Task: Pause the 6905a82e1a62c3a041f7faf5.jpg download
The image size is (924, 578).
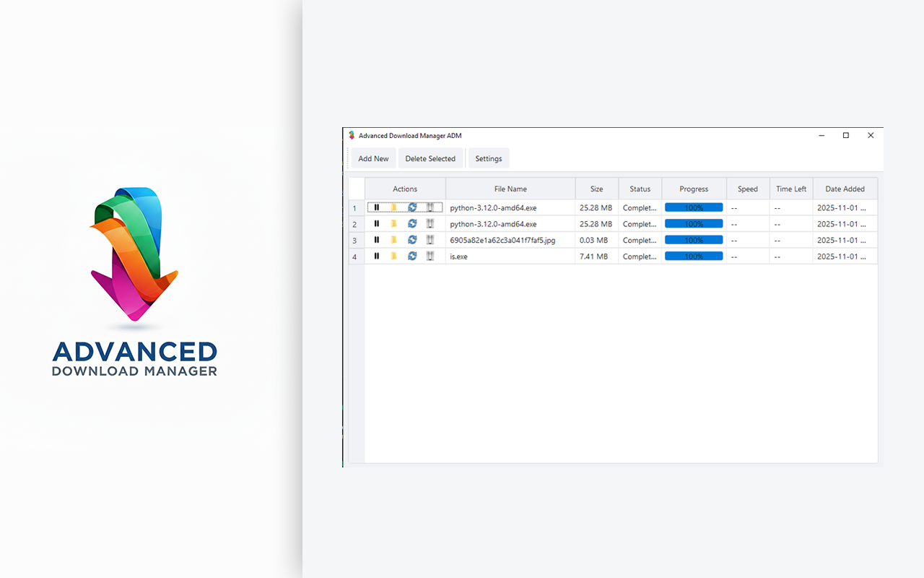Action: (376, 240)
